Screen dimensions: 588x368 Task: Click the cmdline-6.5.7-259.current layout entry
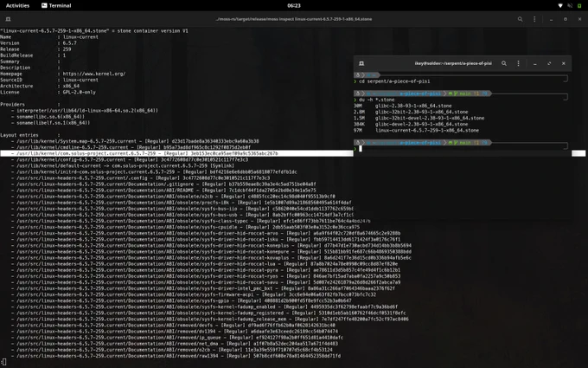(131, 147)
